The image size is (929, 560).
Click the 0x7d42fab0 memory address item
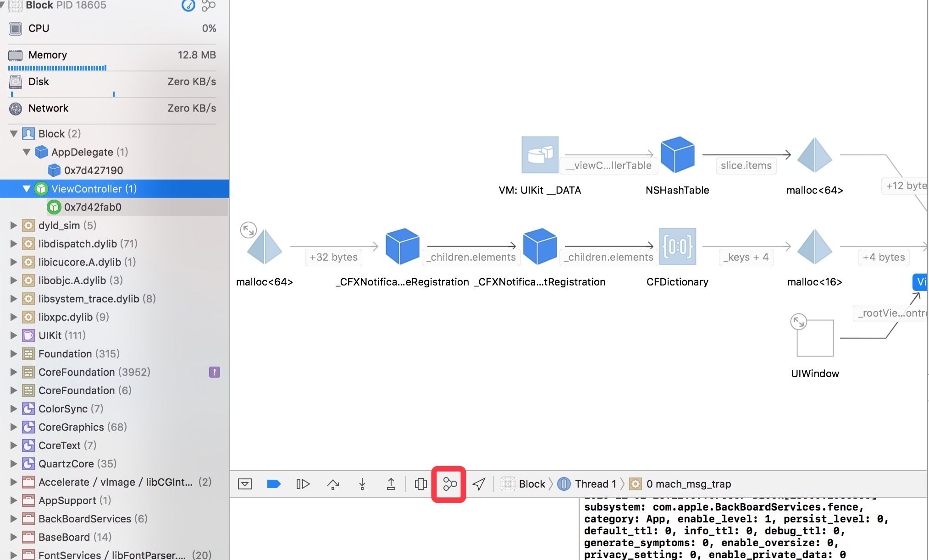(x=93, y=206)
